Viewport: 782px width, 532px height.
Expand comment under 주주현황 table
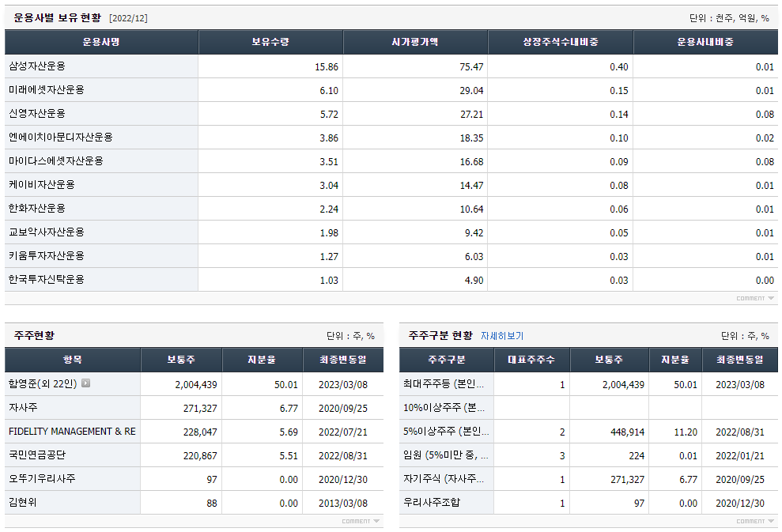(361, 521)
